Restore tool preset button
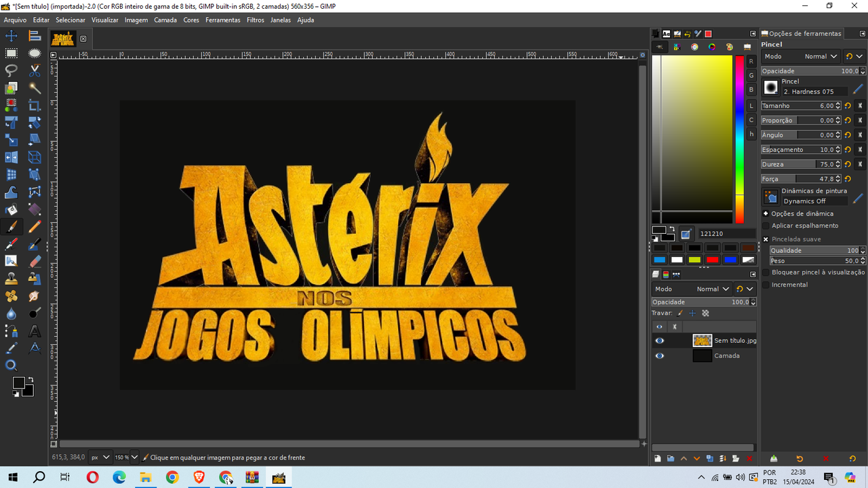 point(800,459)
